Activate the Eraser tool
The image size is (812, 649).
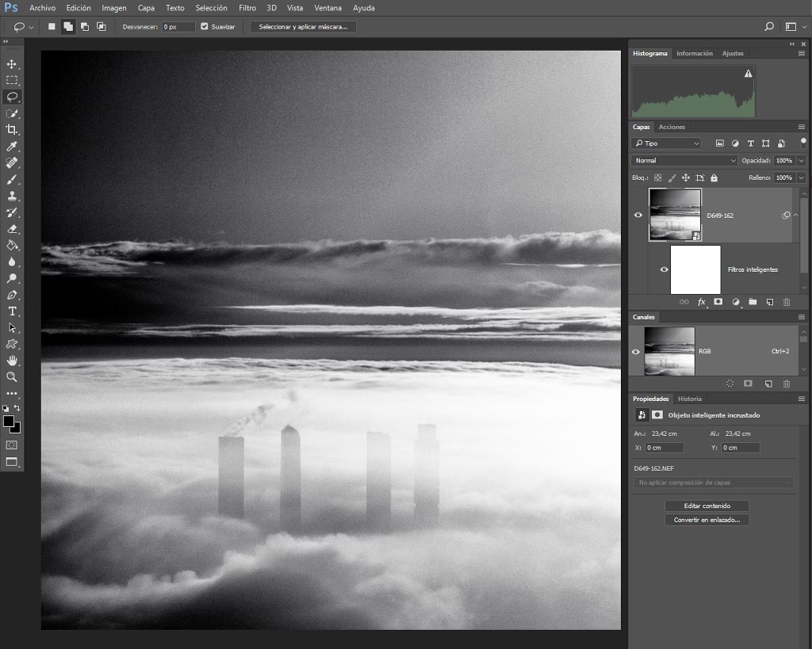coord(11,229)
